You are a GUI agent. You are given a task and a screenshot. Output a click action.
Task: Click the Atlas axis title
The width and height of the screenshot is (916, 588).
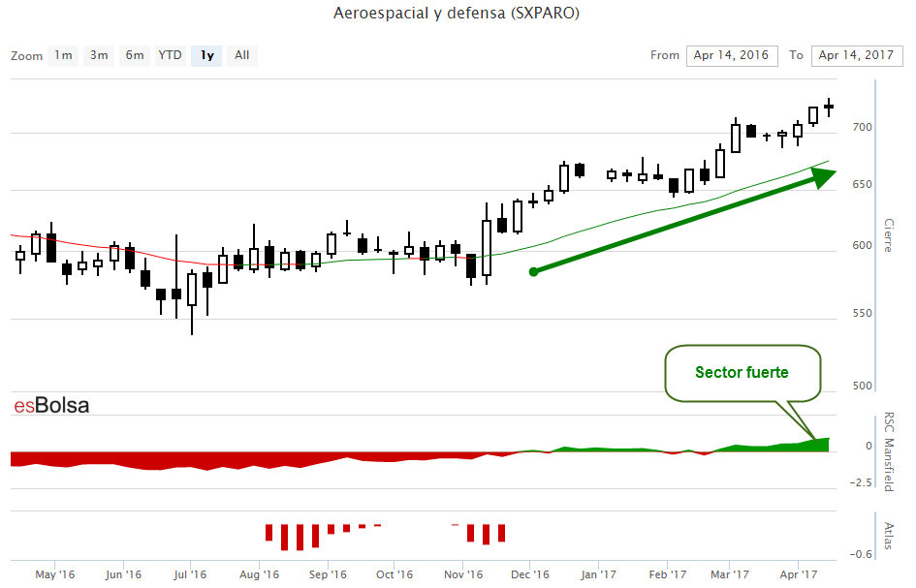point(889,536)
